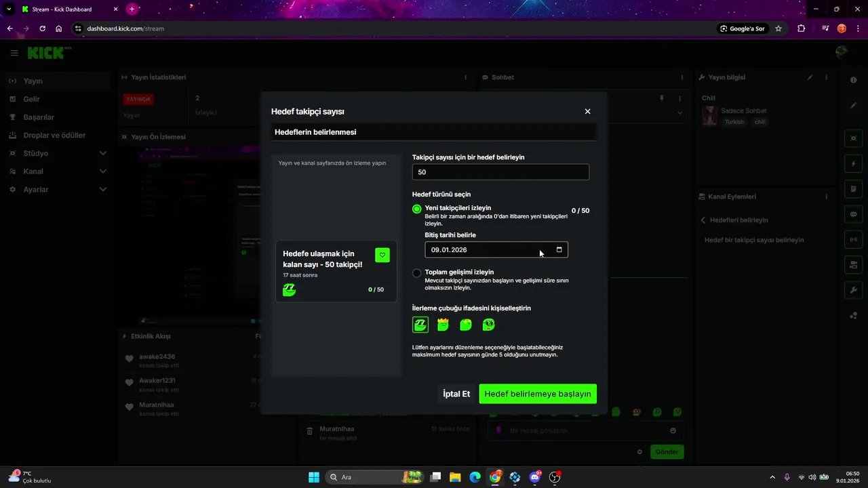The image size is (868, 488).
Task: Click the Gönder chat send button
Action: tap(667, 451)
